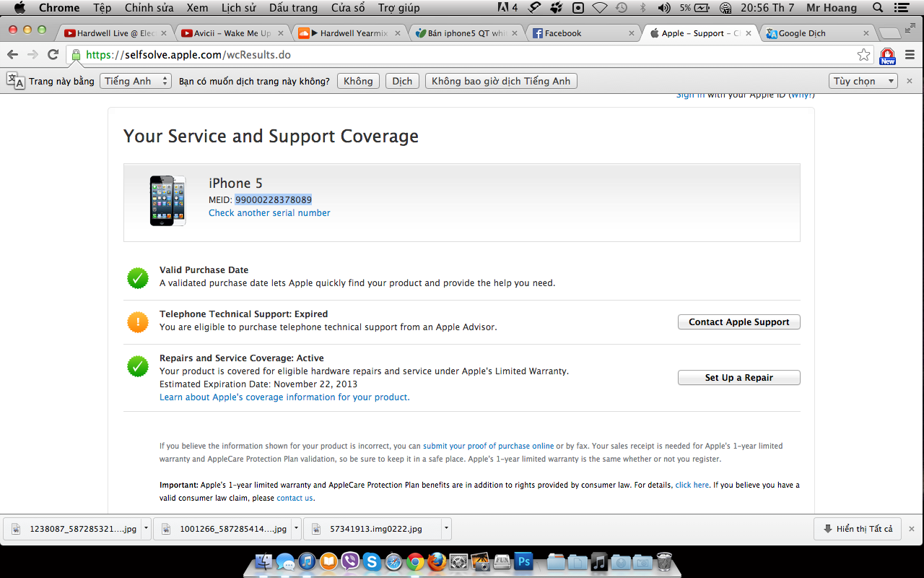
Task: Click the Adobe updater menu bar icon
Action: (509, 8)
